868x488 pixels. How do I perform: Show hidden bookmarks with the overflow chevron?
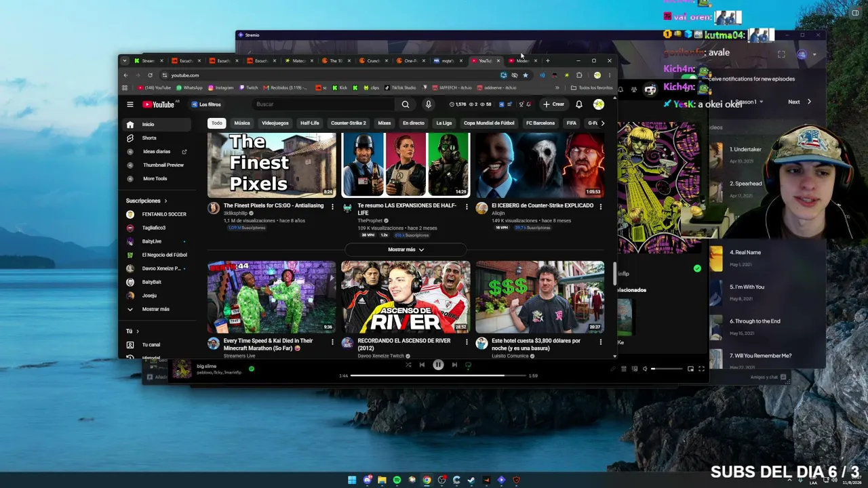[x=557, y=87]
